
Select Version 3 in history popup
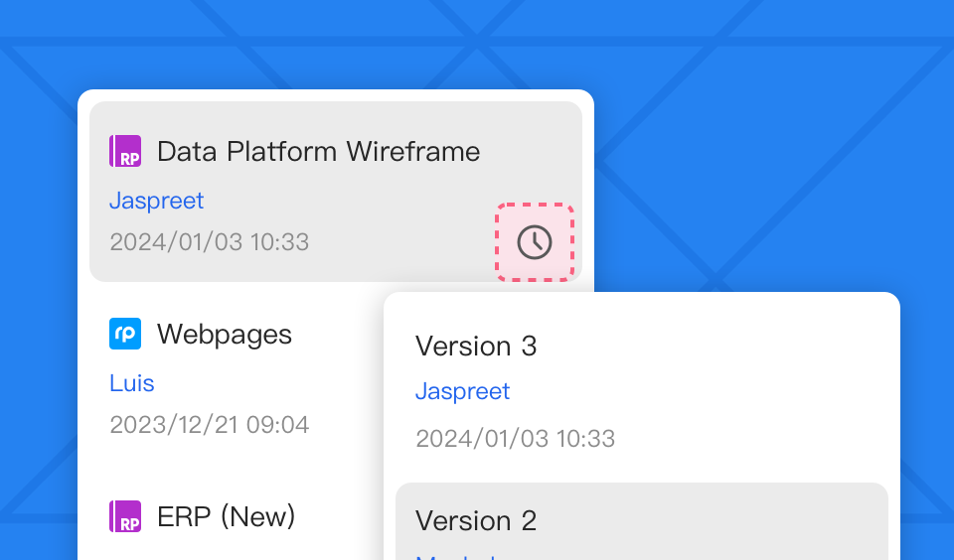[x=476, y=346]
